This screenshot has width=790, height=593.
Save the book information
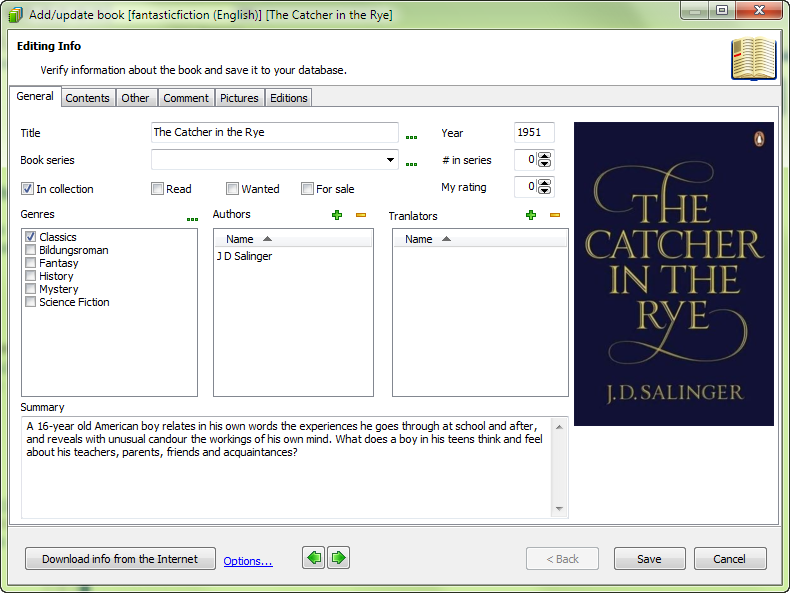[x=649, y=559]
